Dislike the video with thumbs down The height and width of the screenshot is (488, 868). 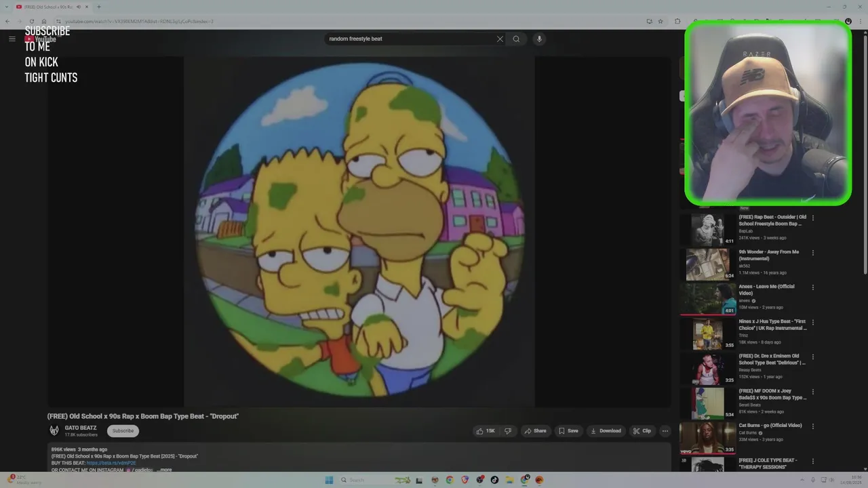508,430
